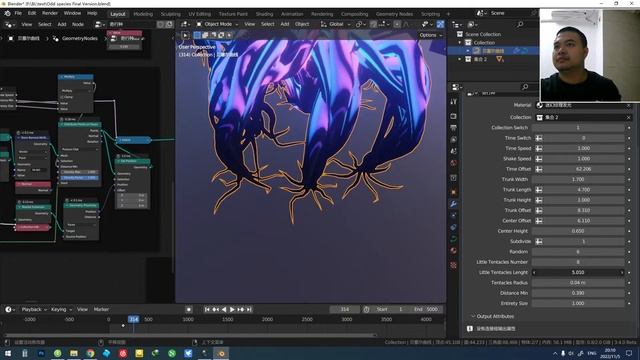Screen dimensions: 640x360
Task: Click the End frame field 5000
Action: tap(427, 309)
